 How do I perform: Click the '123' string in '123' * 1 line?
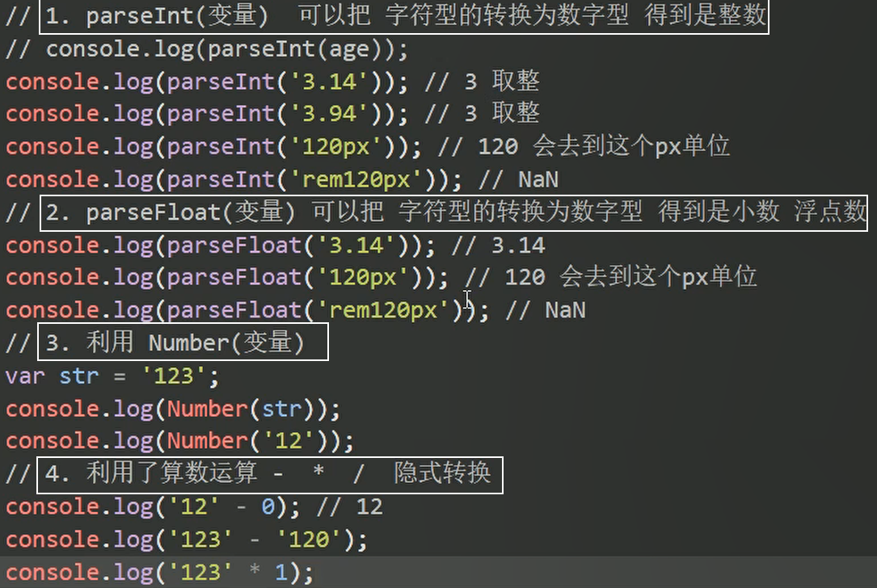200,573
